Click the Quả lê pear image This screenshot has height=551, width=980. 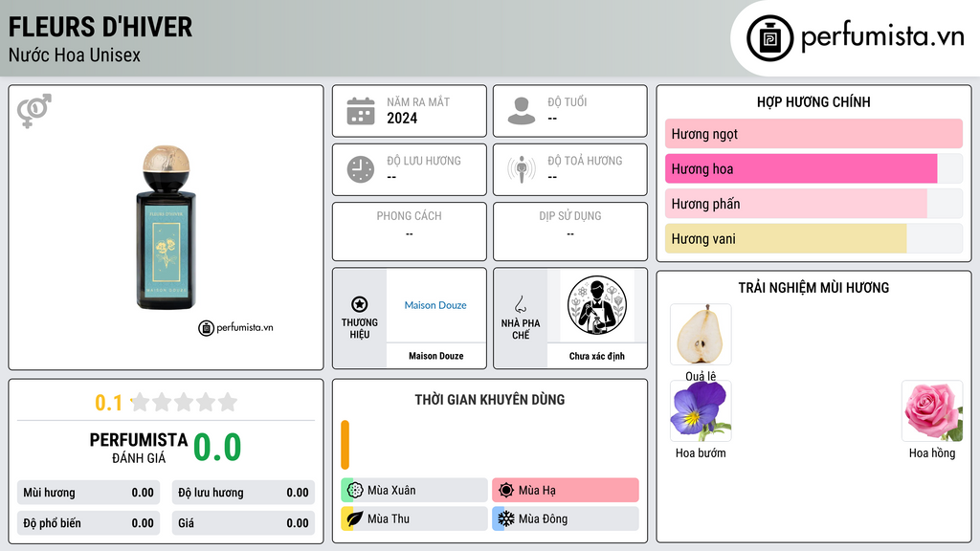tap(701, 334)
